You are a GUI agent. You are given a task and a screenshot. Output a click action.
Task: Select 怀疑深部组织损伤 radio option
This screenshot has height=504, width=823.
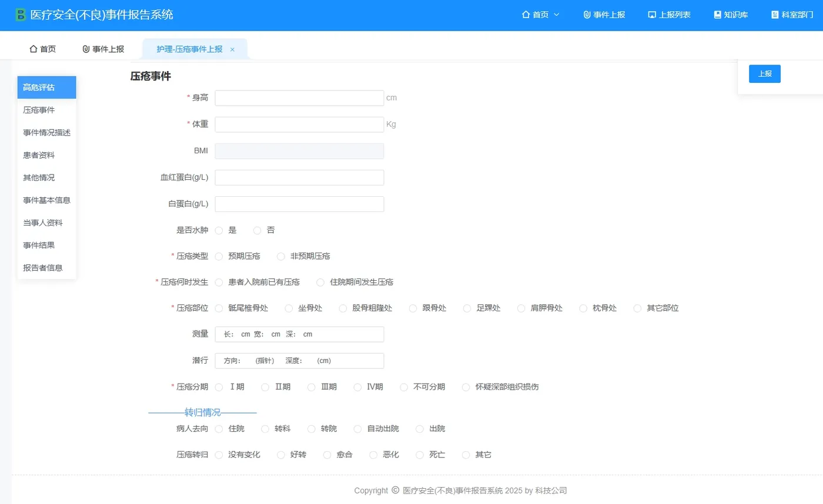coord(466,387)
